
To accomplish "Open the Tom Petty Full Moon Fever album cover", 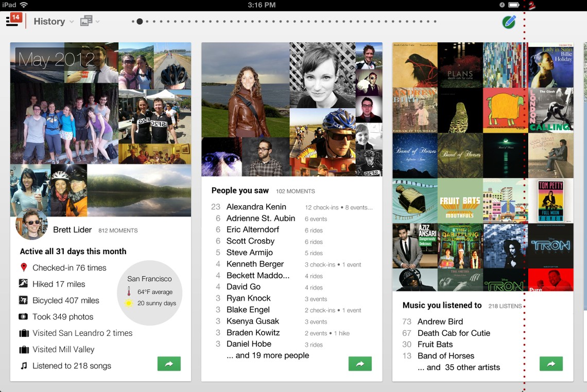I will tap(550, 201).
